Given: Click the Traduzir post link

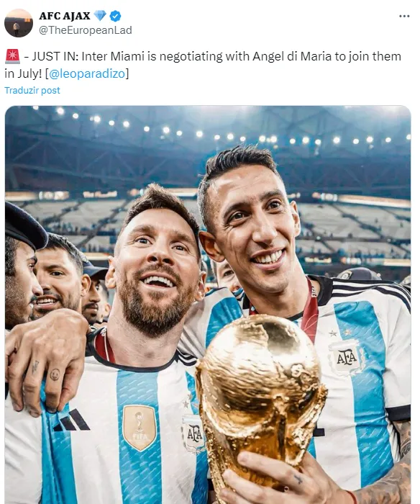Looking at the screenshot, I should pos(32,90).
